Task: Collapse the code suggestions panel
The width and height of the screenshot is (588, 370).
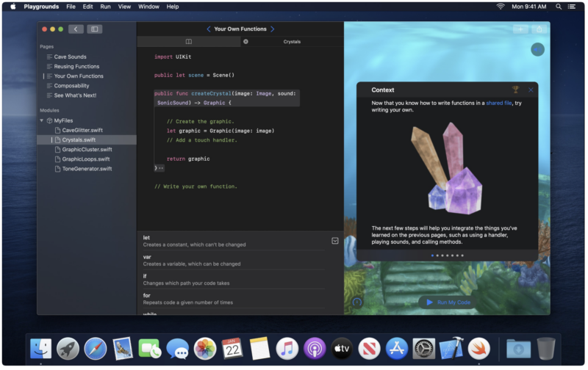Action: tap(335, 241)
